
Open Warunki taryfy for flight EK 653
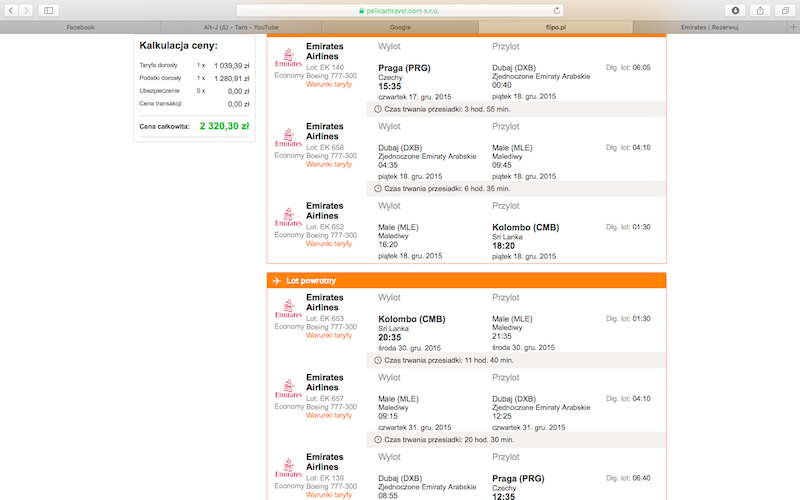[329, 335]
